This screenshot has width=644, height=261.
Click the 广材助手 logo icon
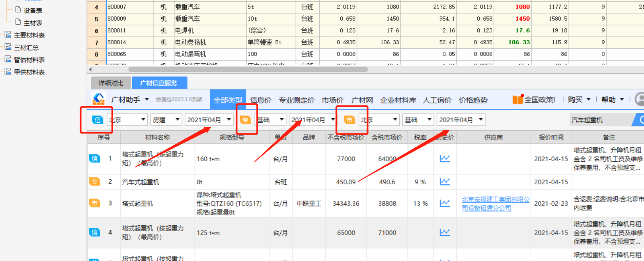point(99,99)
